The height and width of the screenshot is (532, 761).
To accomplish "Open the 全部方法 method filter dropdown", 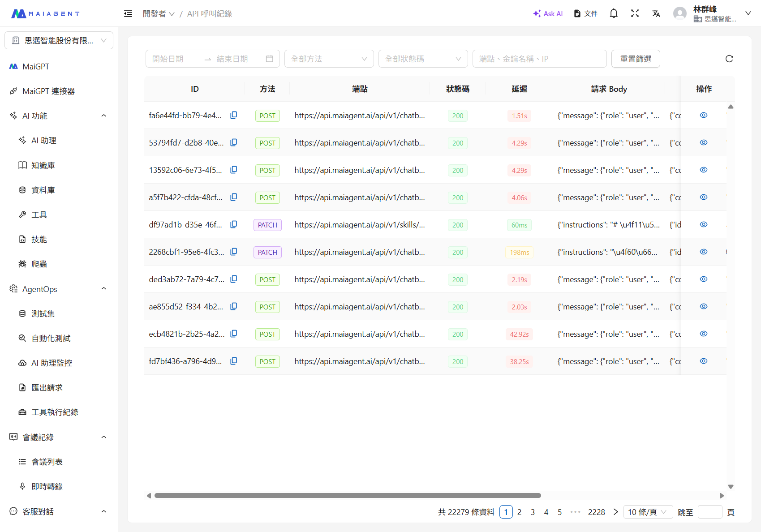I will click(x=329, y=59).
